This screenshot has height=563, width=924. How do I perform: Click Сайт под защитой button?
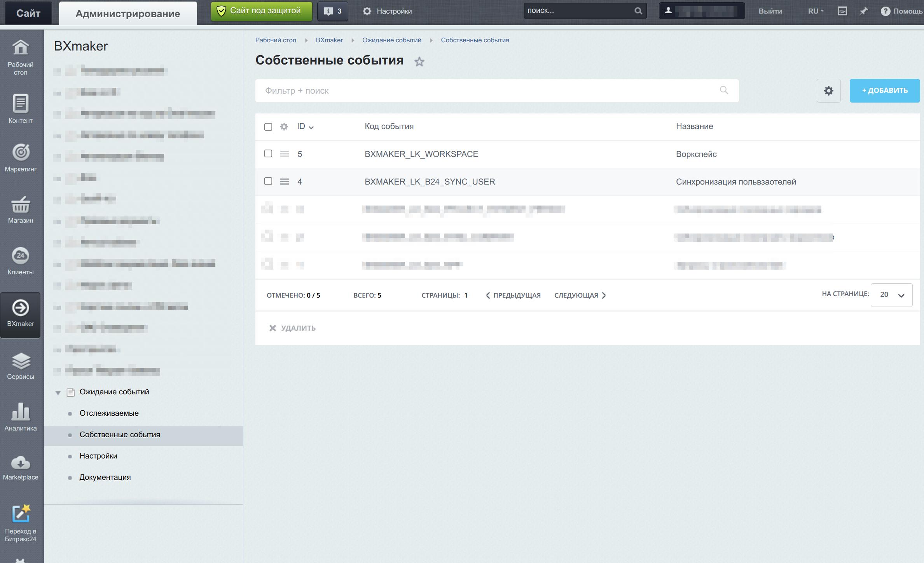click(x=261, y=11)
